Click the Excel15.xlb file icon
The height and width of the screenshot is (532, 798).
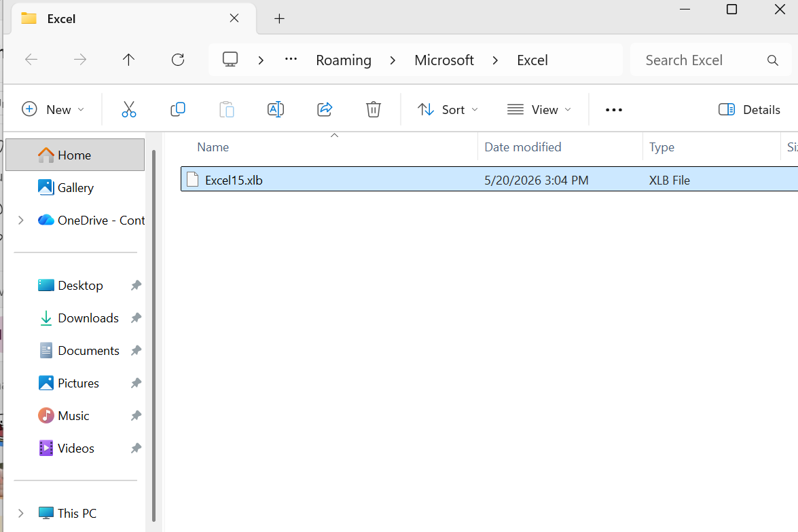(192, 180)
